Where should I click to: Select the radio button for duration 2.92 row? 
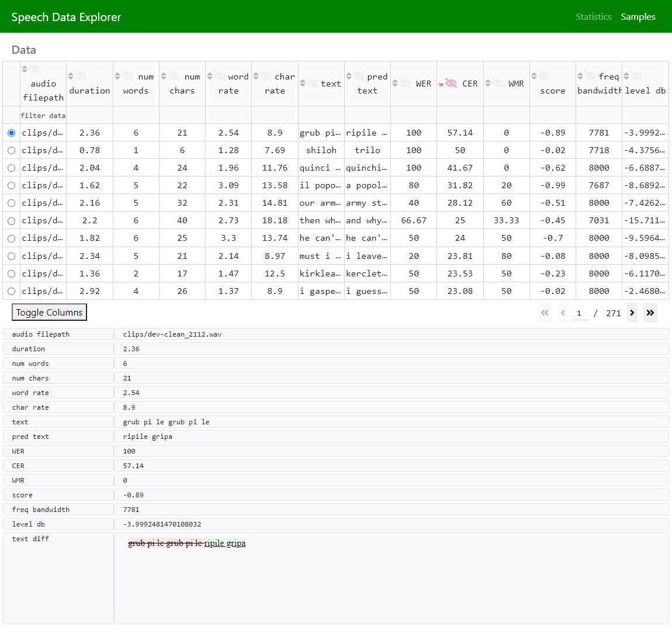(11, 291)
